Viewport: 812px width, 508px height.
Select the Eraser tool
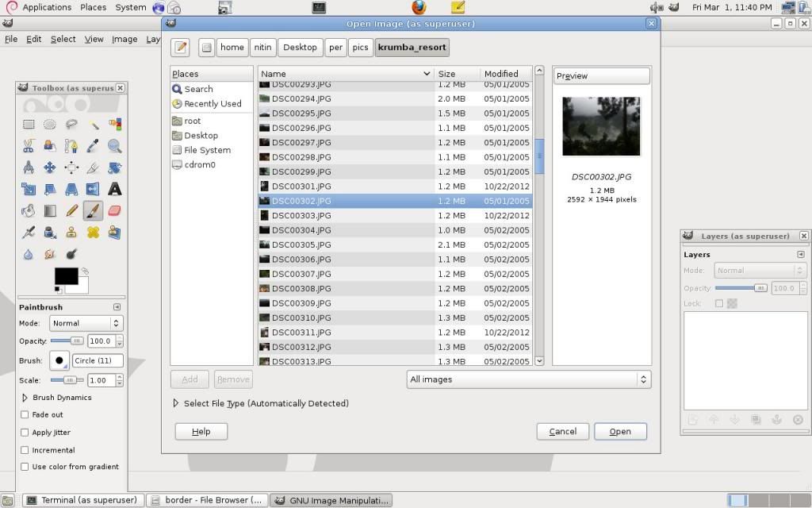tap(114, 211)
